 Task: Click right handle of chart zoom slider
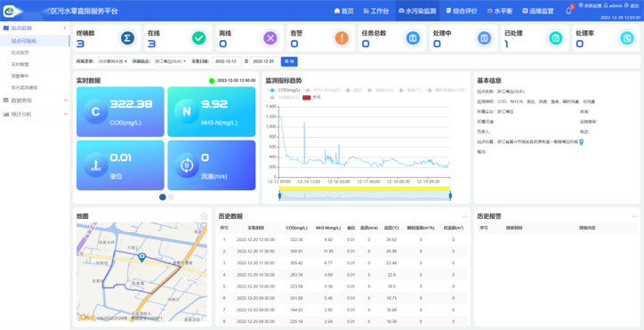tap(450, 196)
